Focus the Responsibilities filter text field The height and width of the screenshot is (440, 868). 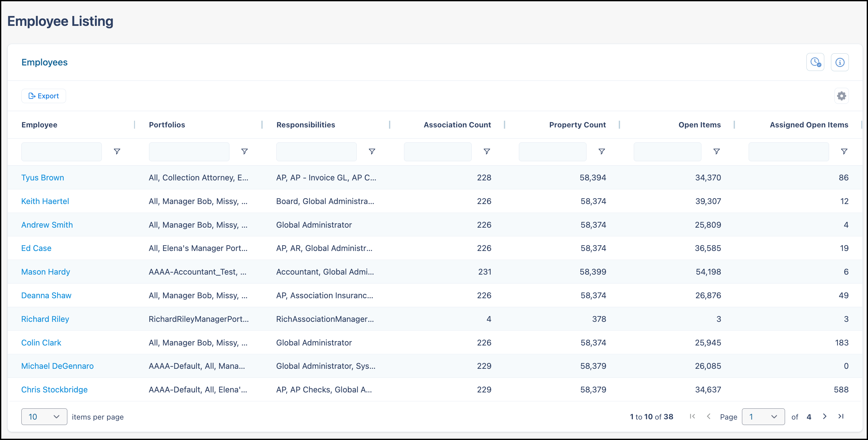(x=316, y=152)
